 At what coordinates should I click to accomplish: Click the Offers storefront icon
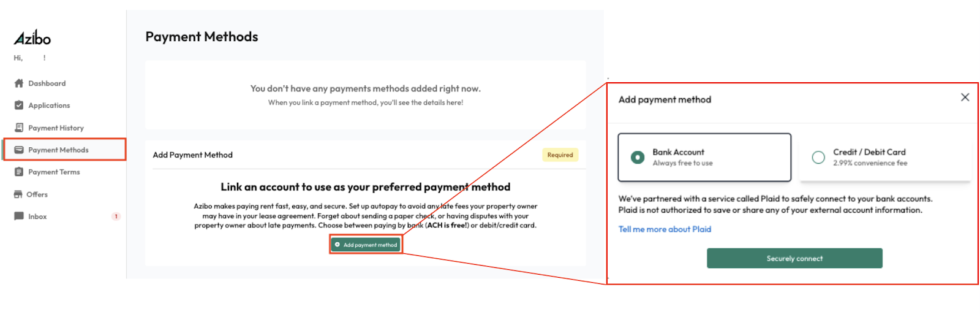click(x=18, y=194)
